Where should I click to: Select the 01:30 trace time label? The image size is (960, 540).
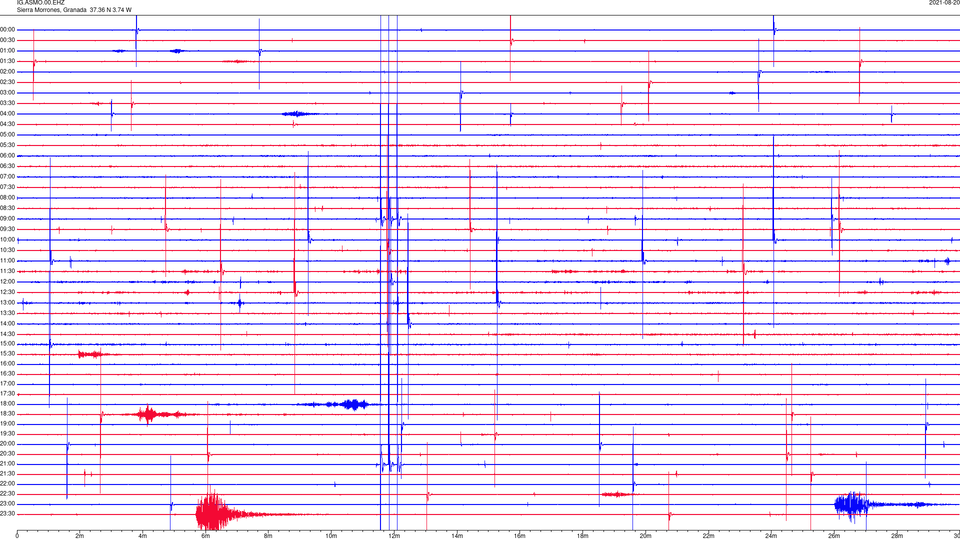pyautogui.click(x=8, y=61)
